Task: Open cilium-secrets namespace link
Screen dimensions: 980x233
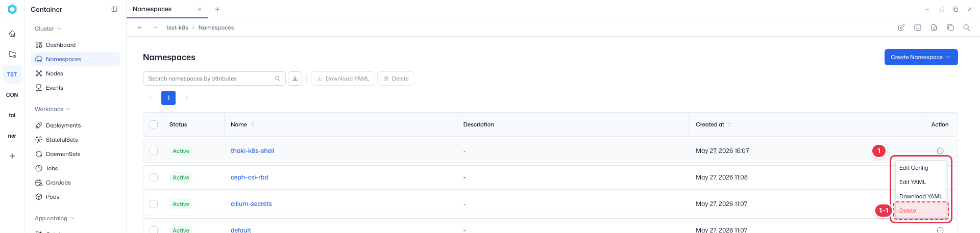Action: pyautogui.click(x=251, y=204)
